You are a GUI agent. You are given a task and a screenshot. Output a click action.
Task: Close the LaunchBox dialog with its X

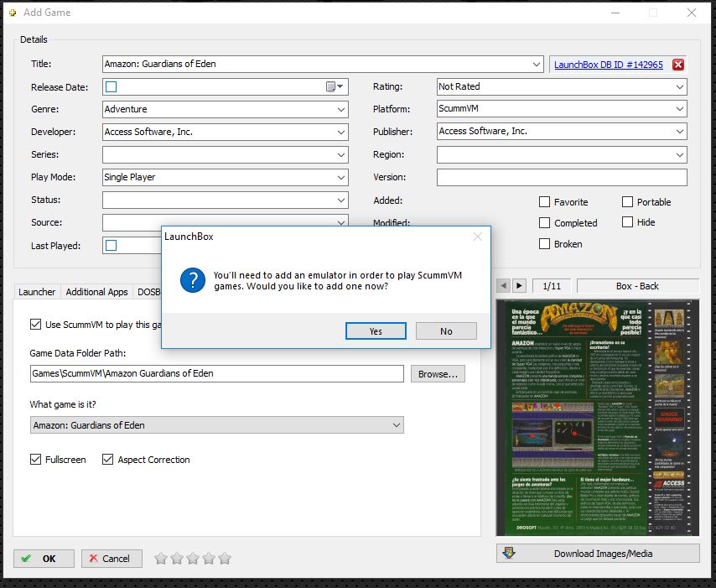point(478,237)
